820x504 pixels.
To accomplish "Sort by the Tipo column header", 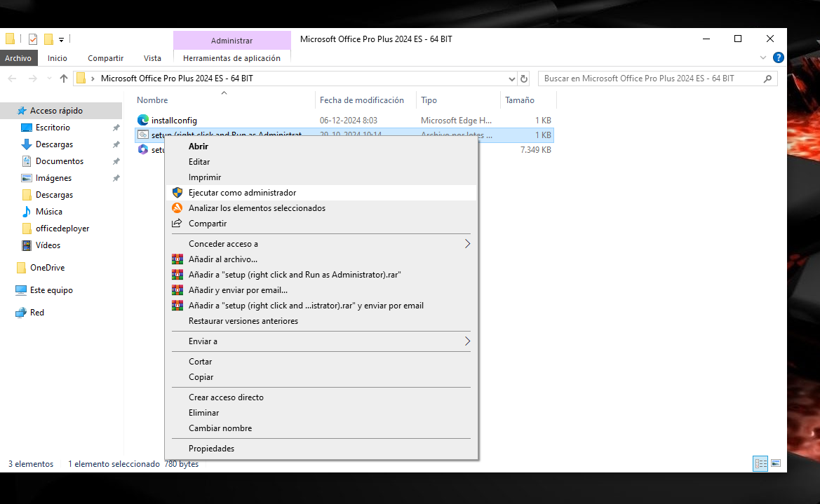I will coord(429,100).
